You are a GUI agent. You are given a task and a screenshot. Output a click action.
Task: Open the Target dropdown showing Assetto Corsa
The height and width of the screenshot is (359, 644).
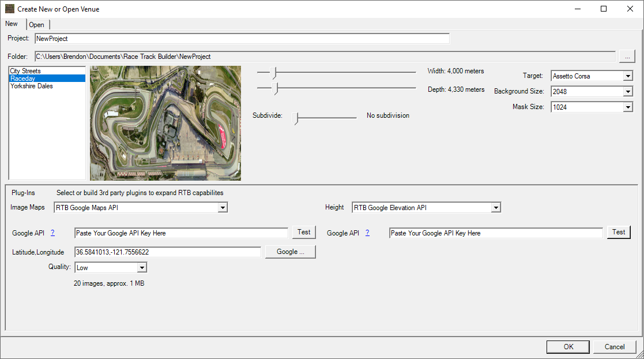click(x=592, y=76)
